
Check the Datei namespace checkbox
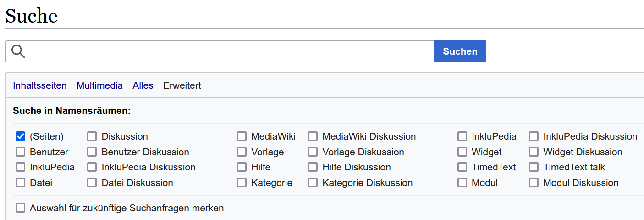coord(20,183)
